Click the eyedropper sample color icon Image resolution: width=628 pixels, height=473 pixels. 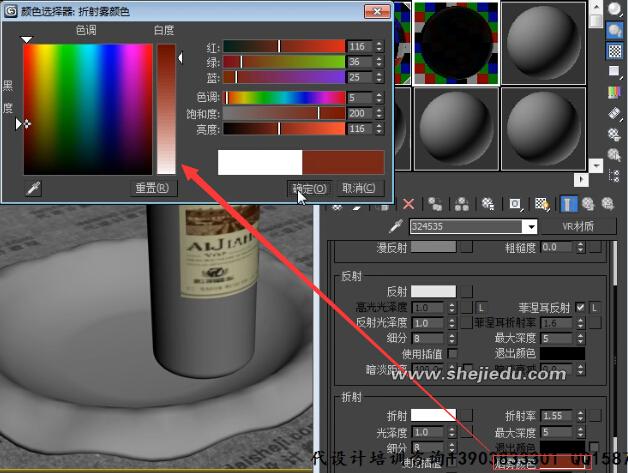tap(33, 187)
